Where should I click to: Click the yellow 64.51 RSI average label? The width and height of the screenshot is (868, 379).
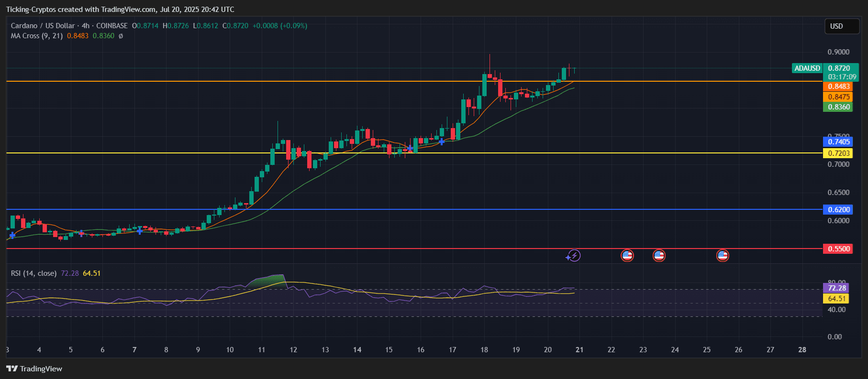tap(836, 298)
